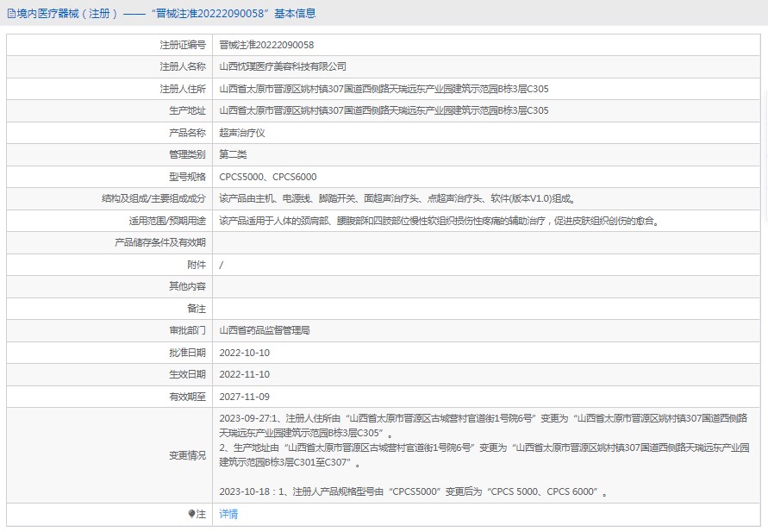The height and width of the screenshot is (532, 768).
Task: Click the 注册证编号 row label
Action: coord(183,45)
